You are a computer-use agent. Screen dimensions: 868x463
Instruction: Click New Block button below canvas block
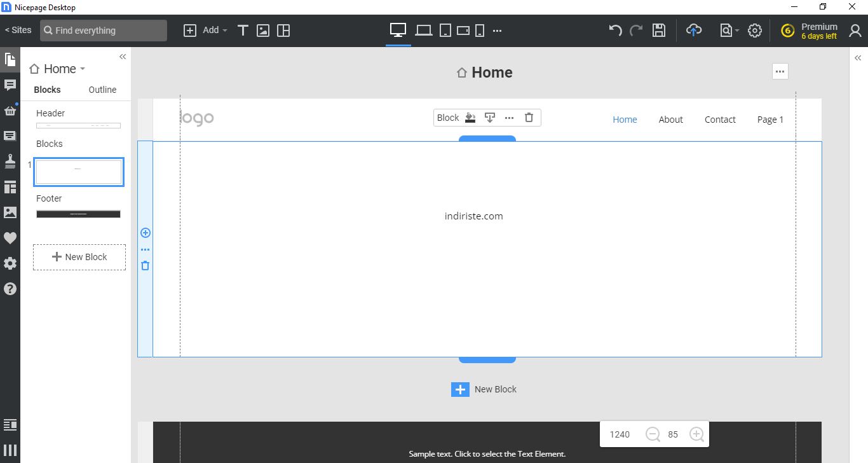click(484, 389)
